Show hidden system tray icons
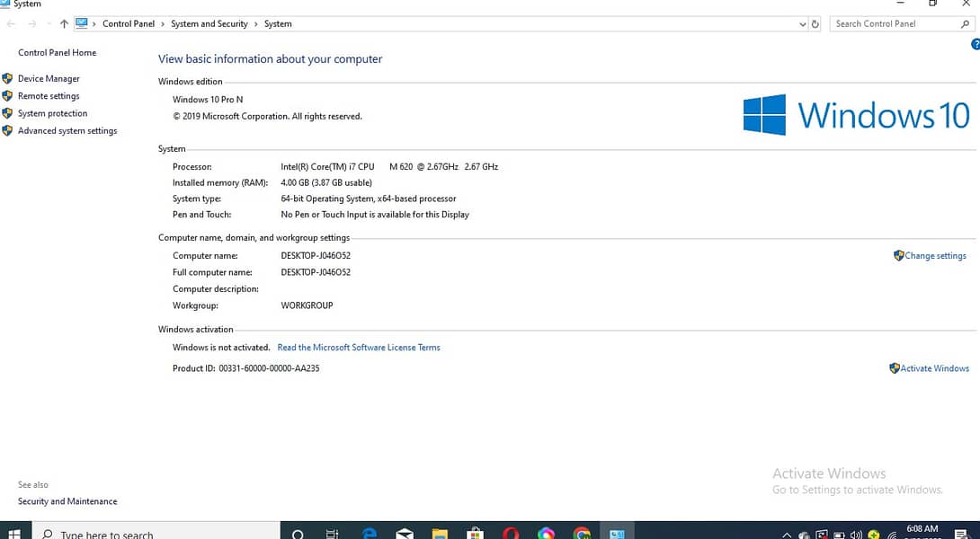This screenshot has width=980, height=539. click(x=787, y=535)
